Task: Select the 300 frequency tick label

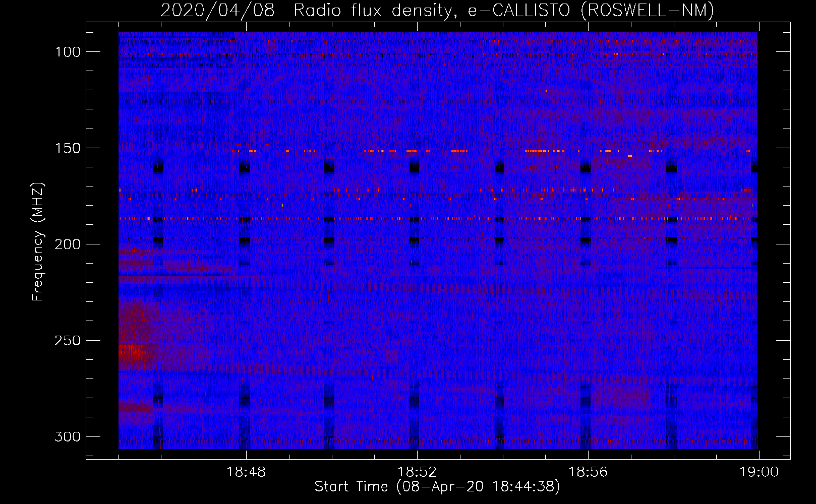Action: (x=68, y=436)
